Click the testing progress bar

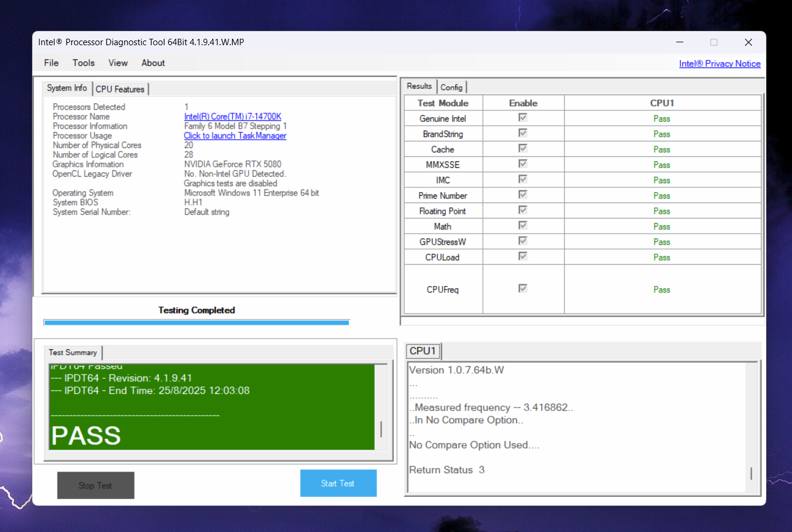[197, 322]
